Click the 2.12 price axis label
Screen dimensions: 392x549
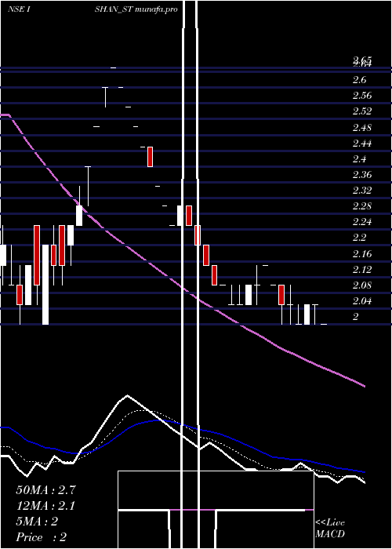coord(362,269)
